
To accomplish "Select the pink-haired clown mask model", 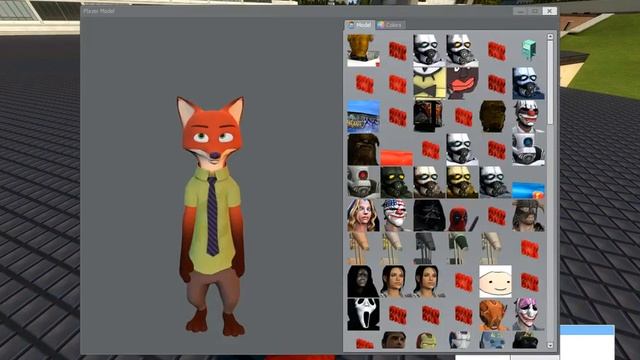I will pyautogui.click(x=528, y=315).
